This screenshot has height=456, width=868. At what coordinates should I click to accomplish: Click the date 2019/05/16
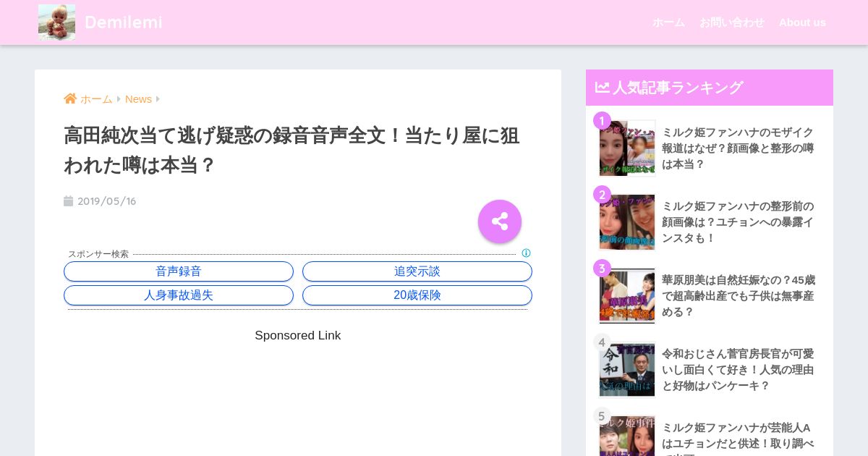coord(107,201)
